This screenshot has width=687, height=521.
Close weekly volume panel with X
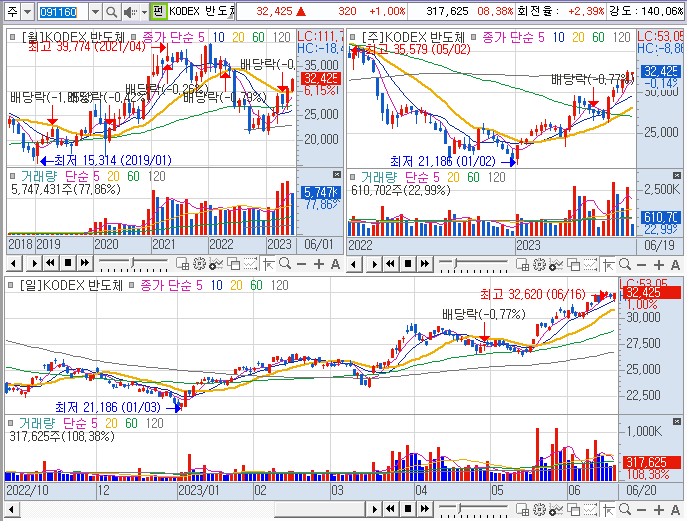pyautogui.click(x=676, y=175)
